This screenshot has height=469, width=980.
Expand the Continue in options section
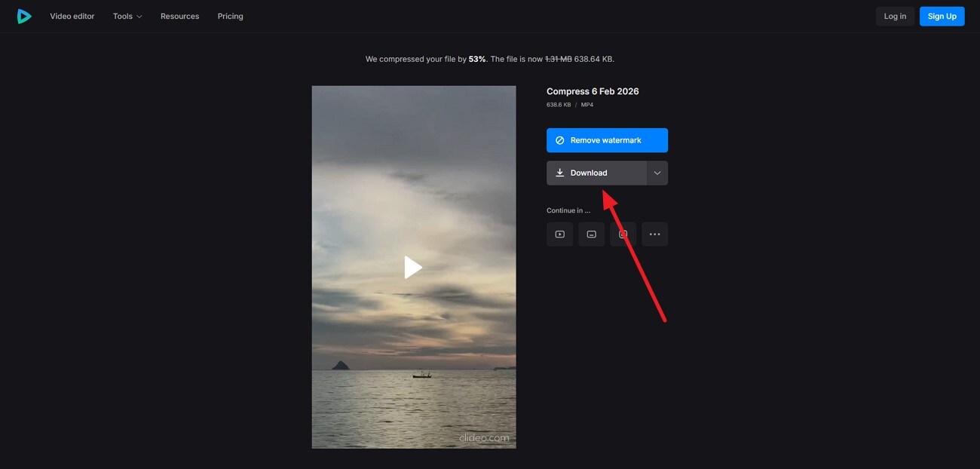(568, 210)
